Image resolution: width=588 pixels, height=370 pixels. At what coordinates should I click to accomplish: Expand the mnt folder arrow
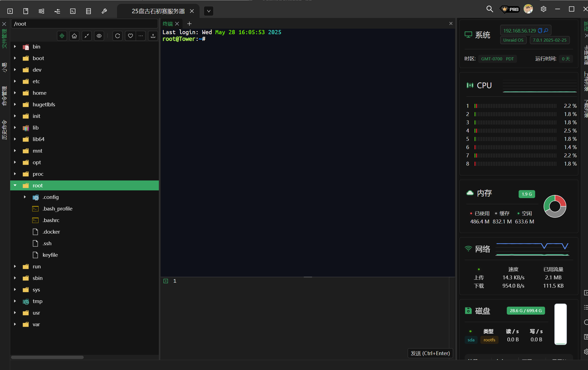click(15, 151)
